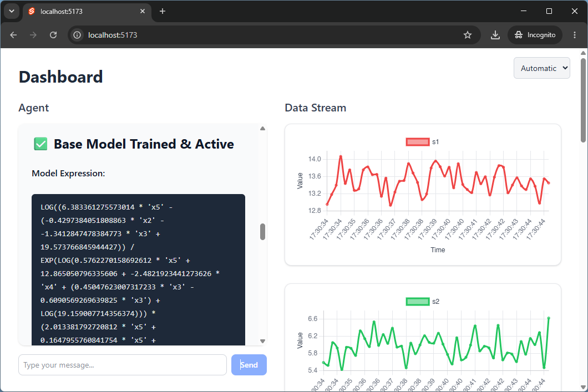Screen dimensions: 588x392
Task: Open the browser downloads icon
Action: 495,35
